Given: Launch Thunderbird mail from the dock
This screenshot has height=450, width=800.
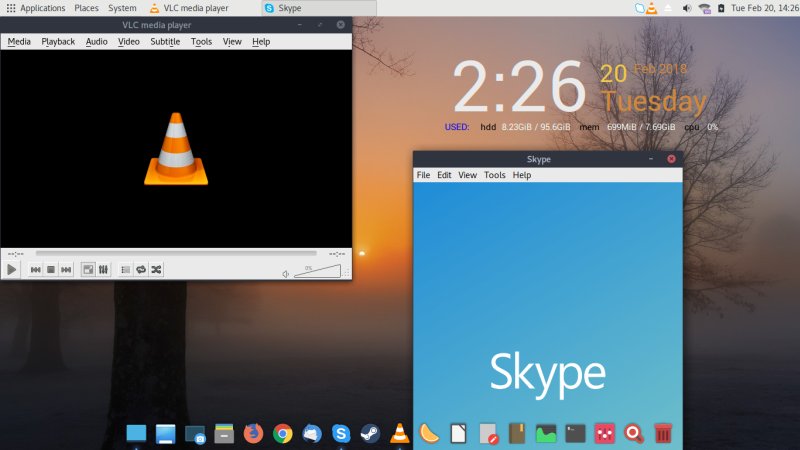Looking at the screenshot, I should pyautogui.click(x=312, y=433).
